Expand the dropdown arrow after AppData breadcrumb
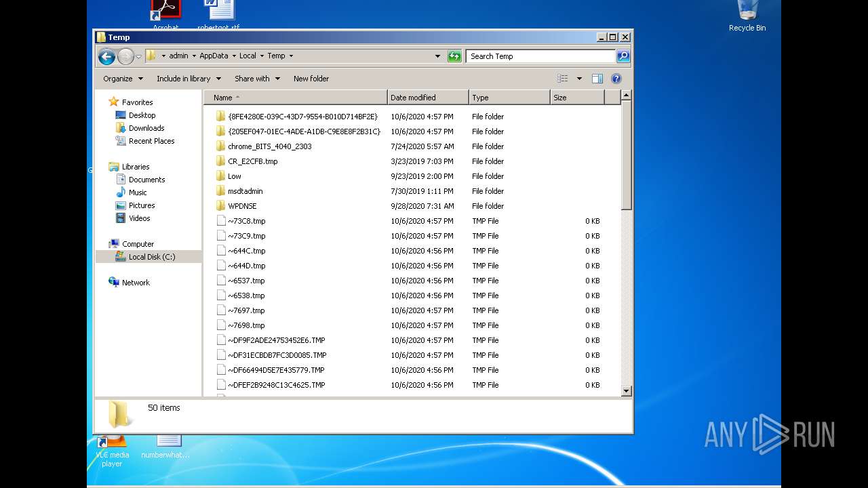The width and height of the screenshot is (868, 488). point(234,56)
